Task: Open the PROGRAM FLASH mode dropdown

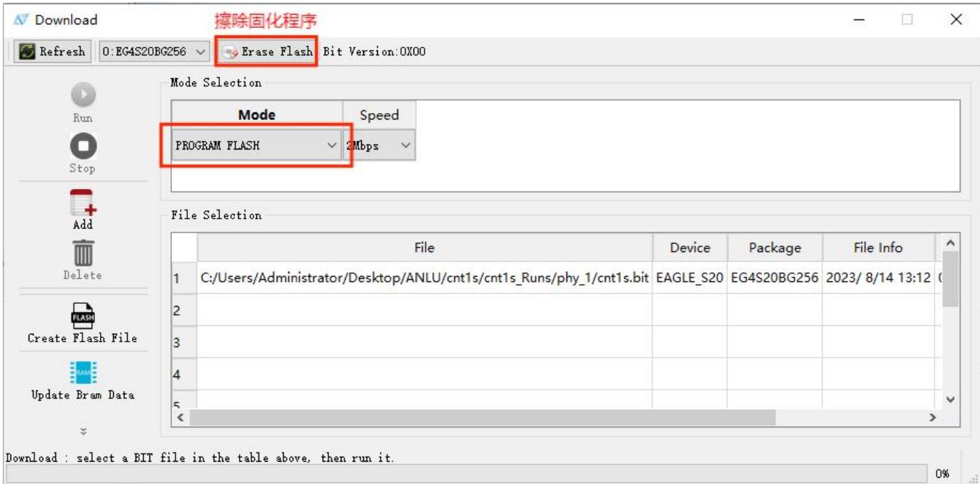Action: coord(256,146)
